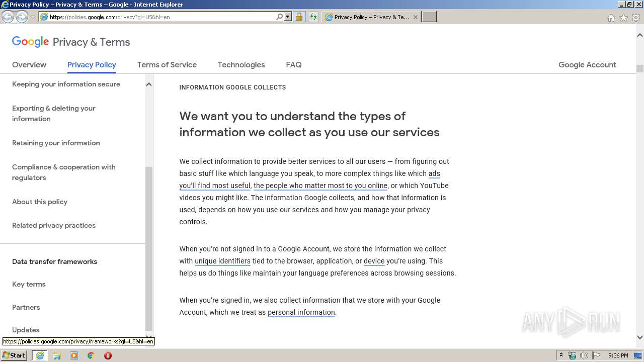Image resolution: width=644 pixels, height=362 pixels.
Task: Click the 'device' link
Action: click(x=374, y=261)
